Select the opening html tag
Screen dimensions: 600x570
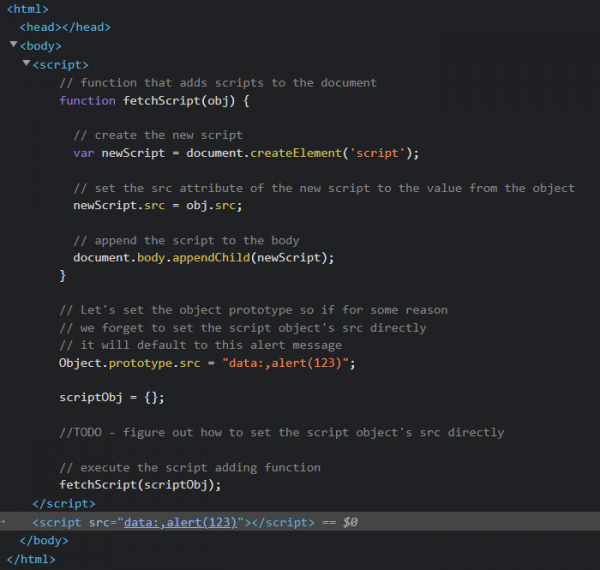28,9
